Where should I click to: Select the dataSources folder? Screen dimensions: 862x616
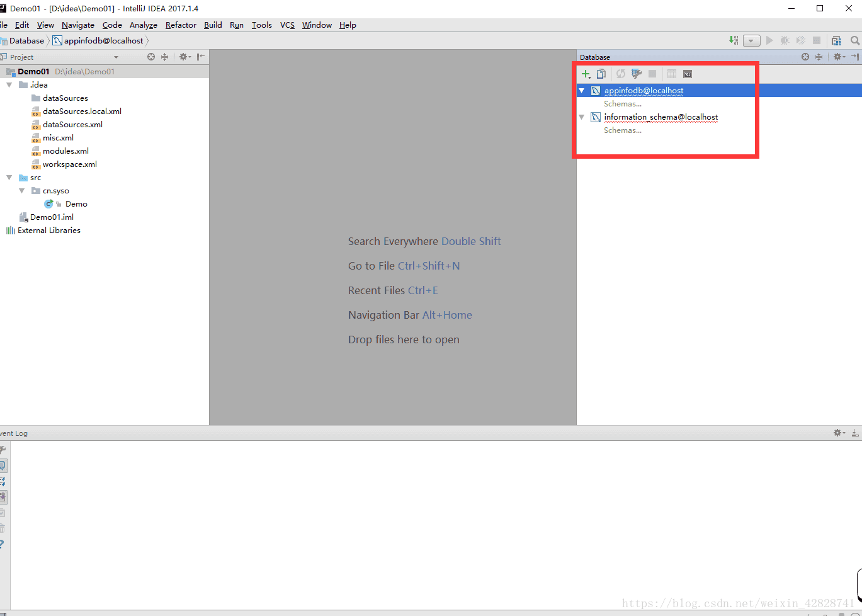[x=65, y=98]
